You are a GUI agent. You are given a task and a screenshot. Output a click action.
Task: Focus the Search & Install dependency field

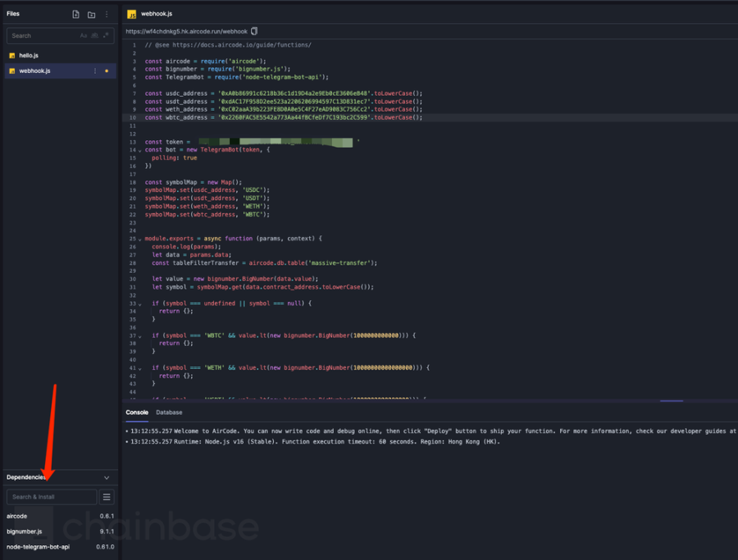52,497
